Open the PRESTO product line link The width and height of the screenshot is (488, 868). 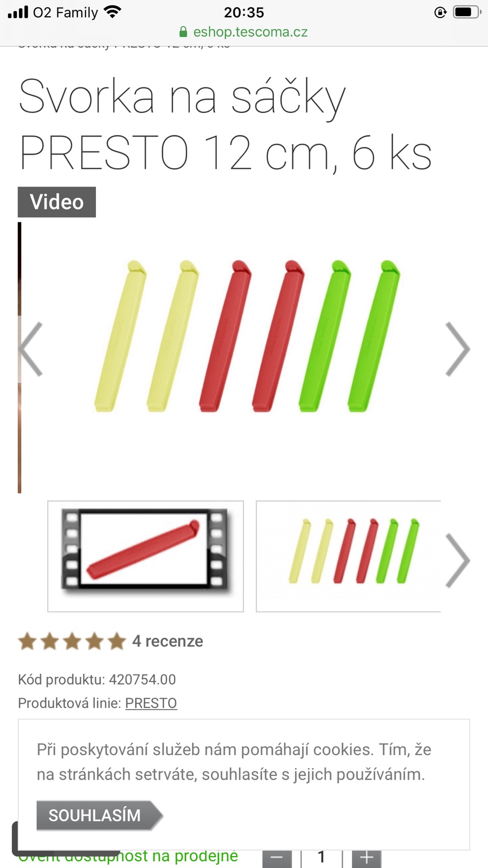(151, 703)
